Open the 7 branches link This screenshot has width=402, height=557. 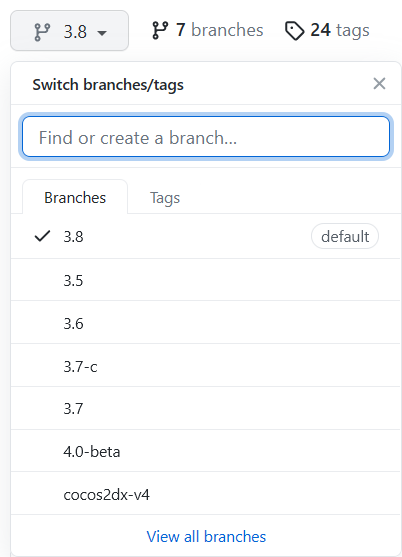click(208, 30)
